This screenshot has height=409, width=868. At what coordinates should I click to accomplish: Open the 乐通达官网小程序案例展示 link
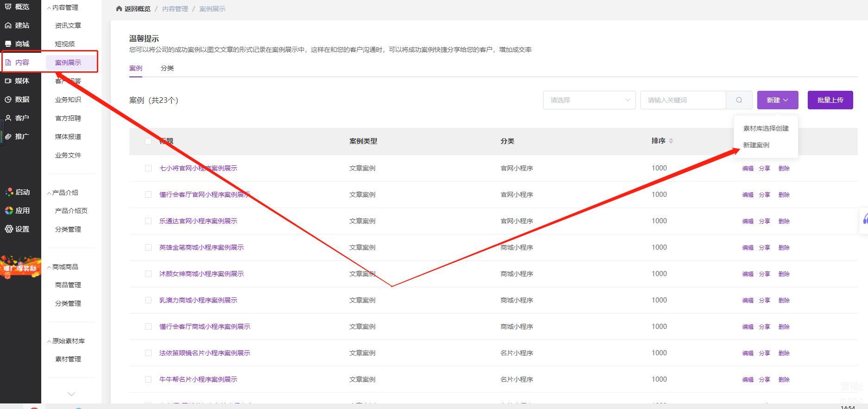click(198, 221)
